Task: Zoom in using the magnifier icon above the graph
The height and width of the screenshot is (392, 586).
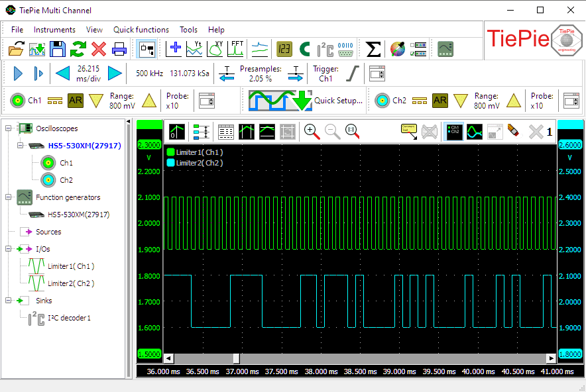Action: coord(310,132)
